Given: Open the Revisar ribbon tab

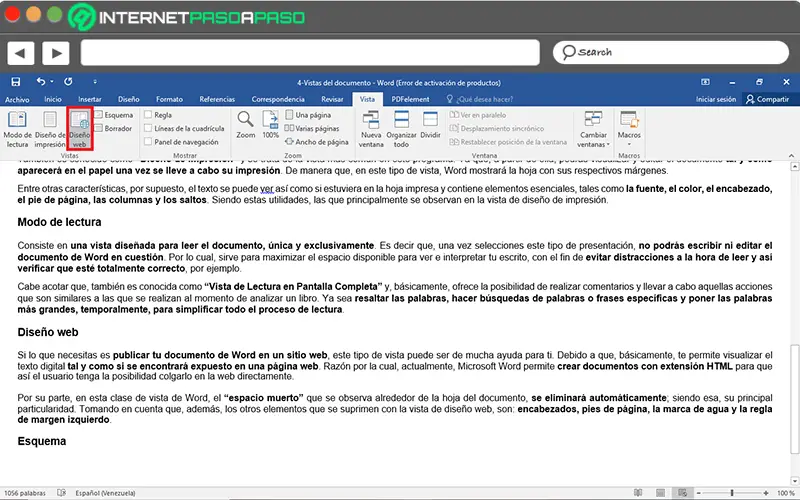Looking at the screenshot, I should (x=332, y=99).
